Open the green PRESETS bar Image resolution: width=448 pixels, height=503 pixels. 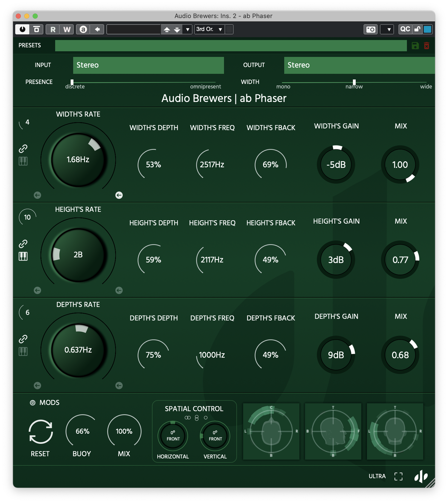[x=231, y=45]
